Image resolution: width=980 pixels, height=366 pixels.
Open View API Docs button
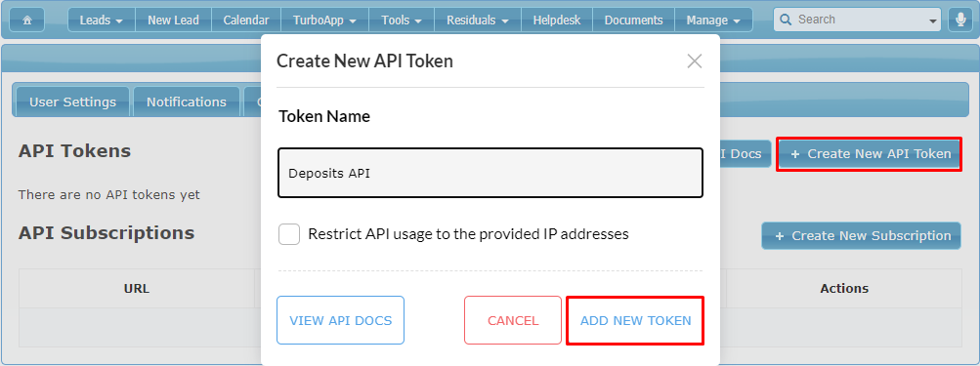[341, 320]
